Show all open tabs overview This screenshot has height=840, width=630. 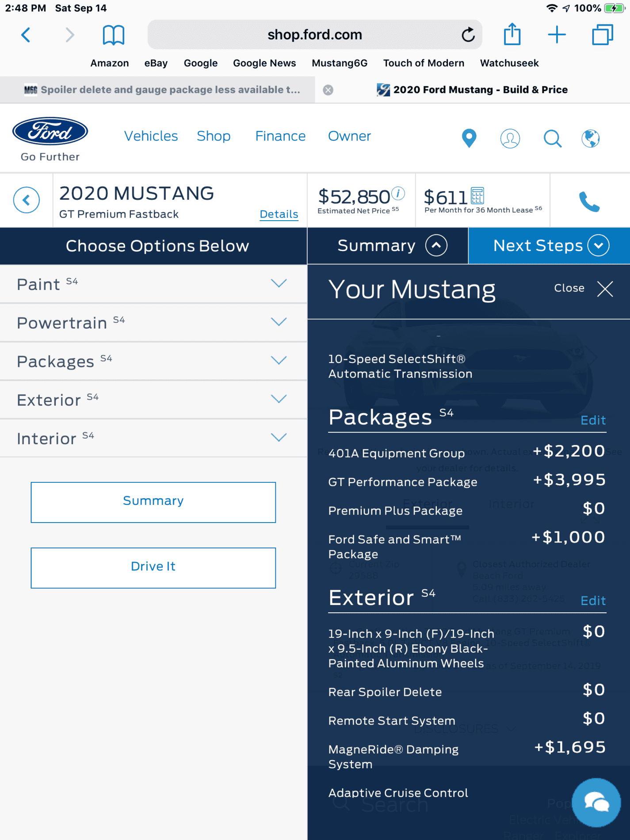pos(603,34)
